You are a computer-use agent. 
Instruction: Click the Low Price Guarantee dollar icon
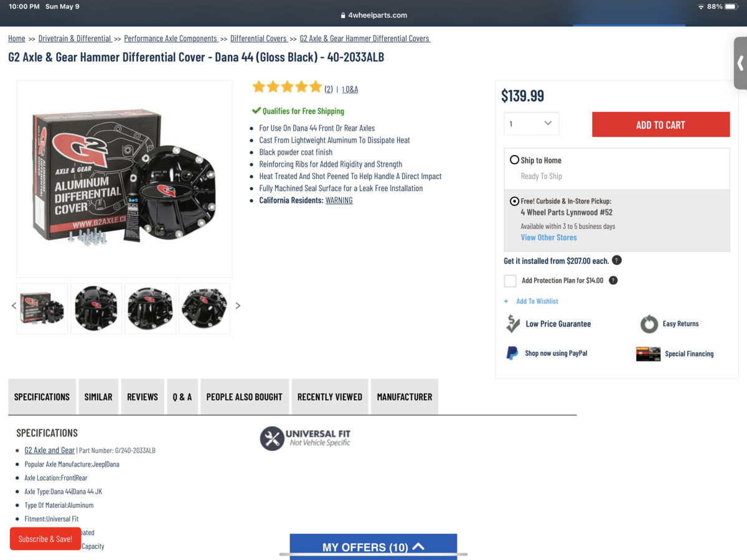click(x=513, y=324)
